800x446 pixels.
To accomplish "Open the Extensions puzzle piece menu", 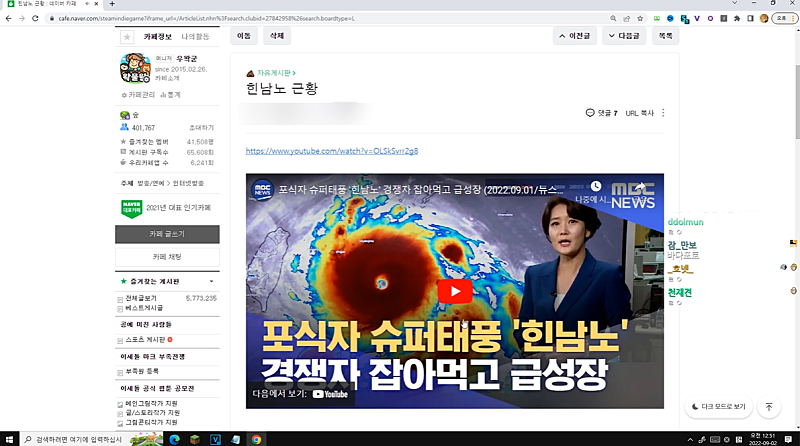I will click(x=737, y=18).
